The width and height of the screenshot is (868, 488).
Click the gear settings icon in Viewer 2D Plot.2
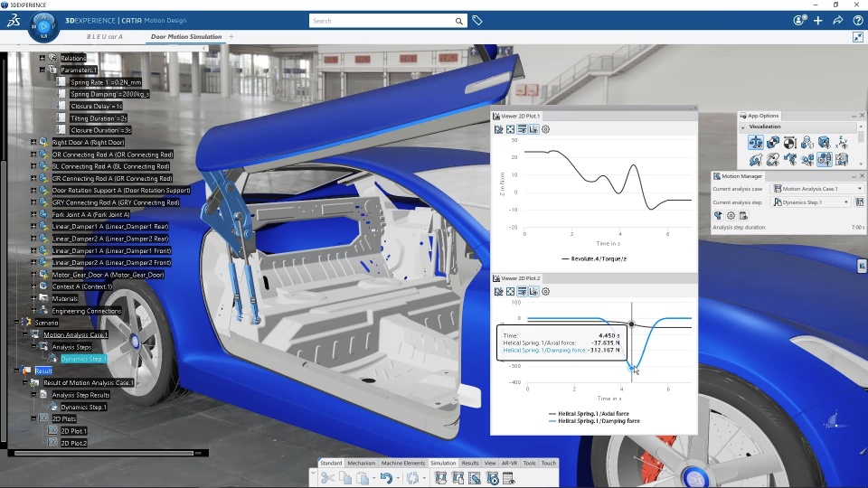(x=546, y=292)
